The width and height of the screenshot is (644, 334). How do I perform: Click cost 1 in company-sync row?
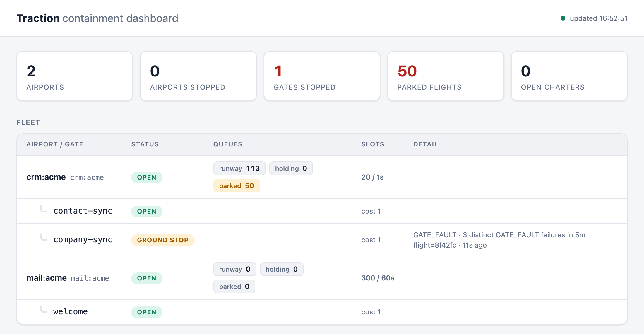click(x=371, y=240)
